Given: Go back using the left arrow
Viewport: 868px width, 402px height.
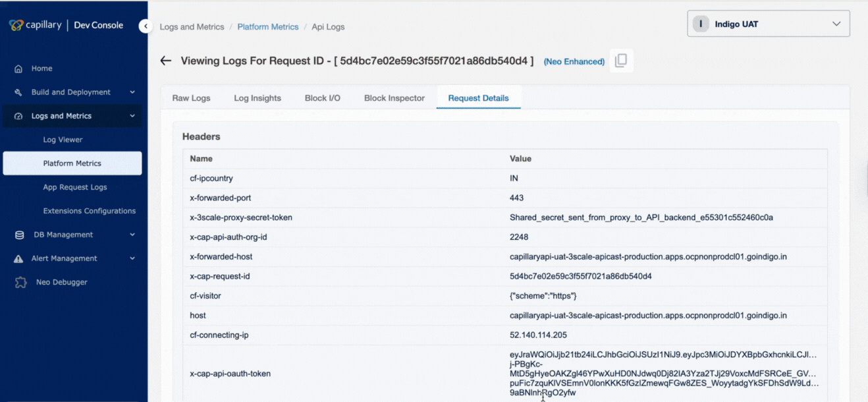Looking at the screenshot, I should [x=166, y=61].
